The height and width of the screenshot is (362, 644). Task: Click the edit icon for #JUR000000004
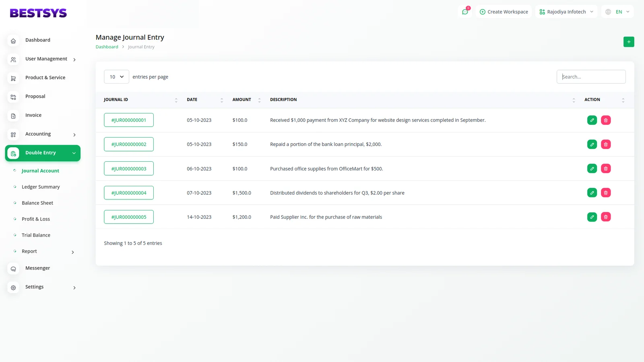(x=592, y=193)
